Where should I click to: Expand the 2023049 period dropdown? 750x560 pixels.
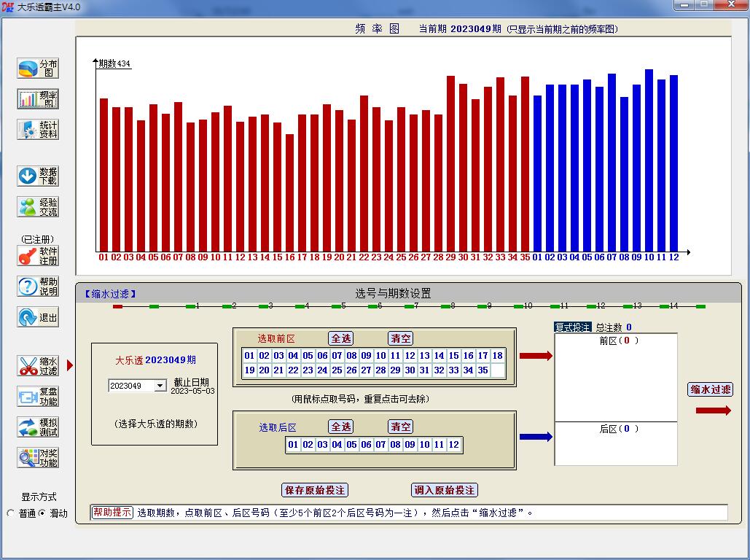pos(160,386)
